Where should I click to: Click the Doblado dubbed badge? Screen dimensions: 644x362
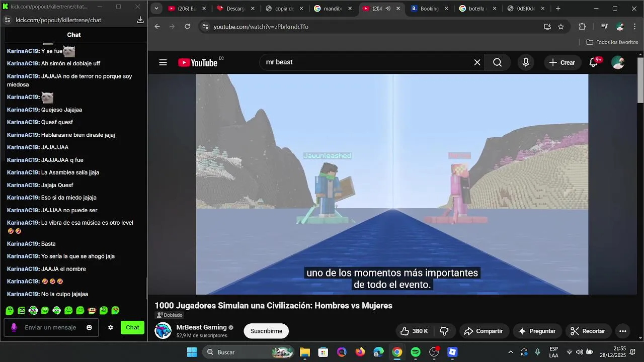pyautogui.click(x=170, y=315)
